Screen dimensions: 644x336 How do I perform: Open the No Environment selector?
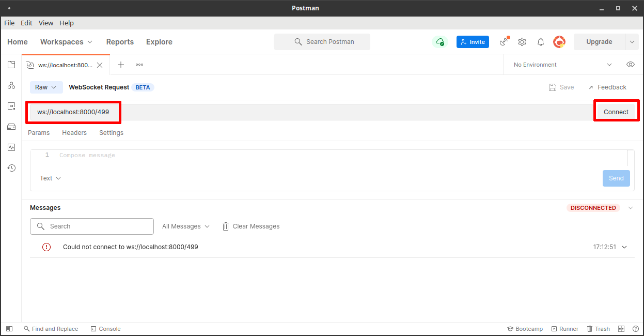tap(562, 65)
